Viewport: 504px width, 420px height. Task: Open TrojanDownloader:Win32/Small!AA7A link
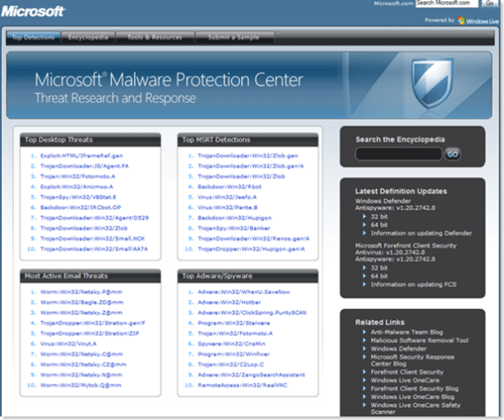pos(94,249)
